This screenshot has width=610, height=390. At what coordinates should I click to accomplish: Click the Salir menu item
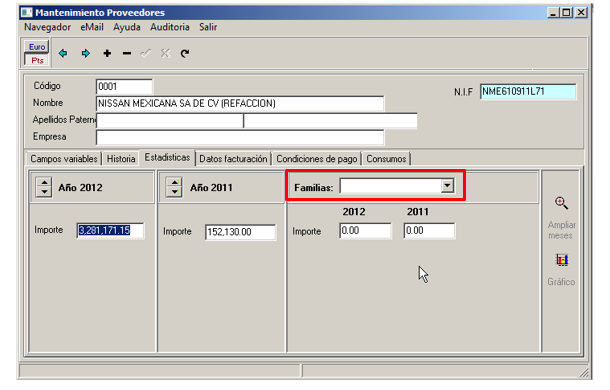[208, 27]
